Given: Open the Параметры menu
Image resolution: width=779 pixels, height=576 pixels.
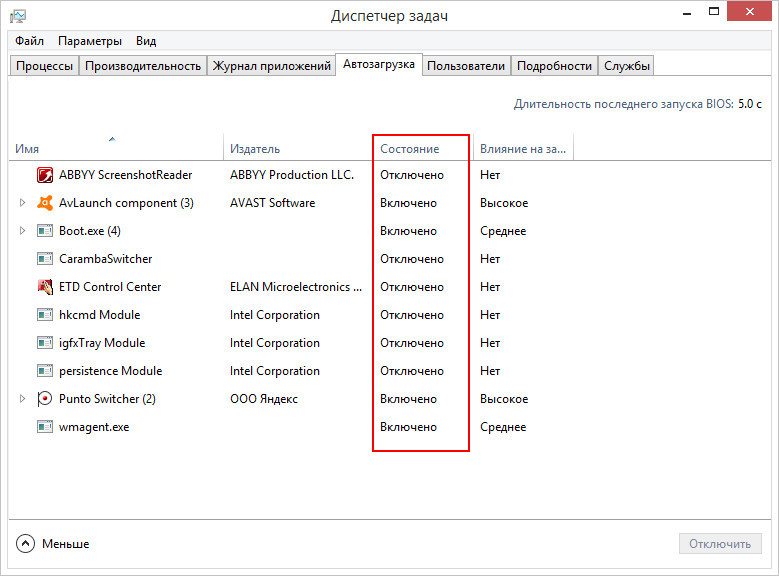Looking at the screenshot, I should point(90,41).
